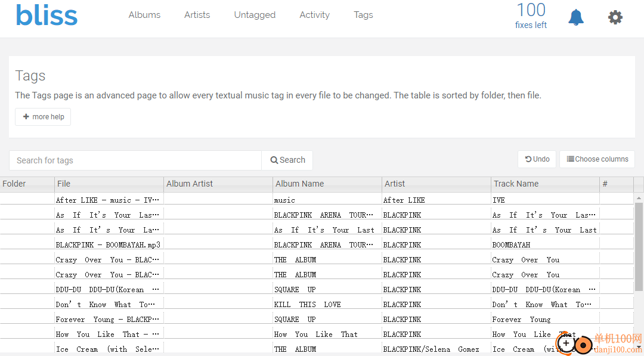The image size is (644, 356).
Task: Click album cell 'SQUARE UP' in Forever Young row
Action: coord(327,319)
